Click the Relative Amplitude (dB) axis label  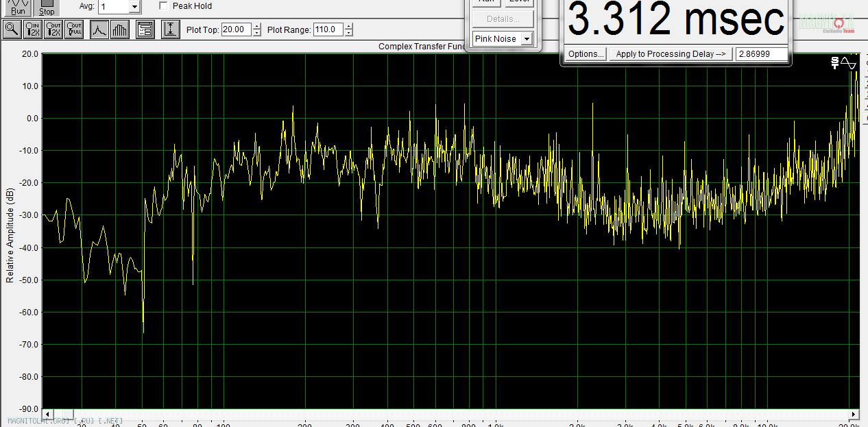[10, 235]
